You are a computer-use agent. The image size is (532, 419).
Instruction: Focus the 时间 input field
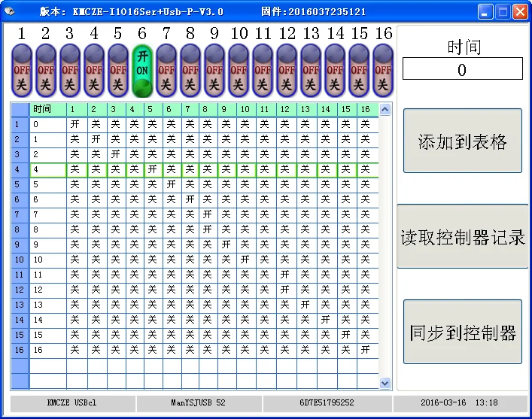coord(463,69)
